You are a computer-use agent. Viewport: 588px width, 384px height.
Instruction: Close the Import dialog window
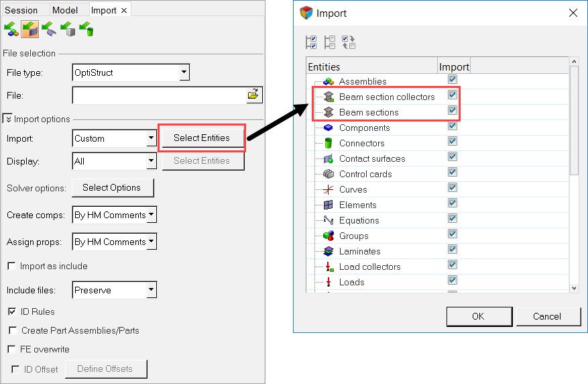[x=573, y=13]
